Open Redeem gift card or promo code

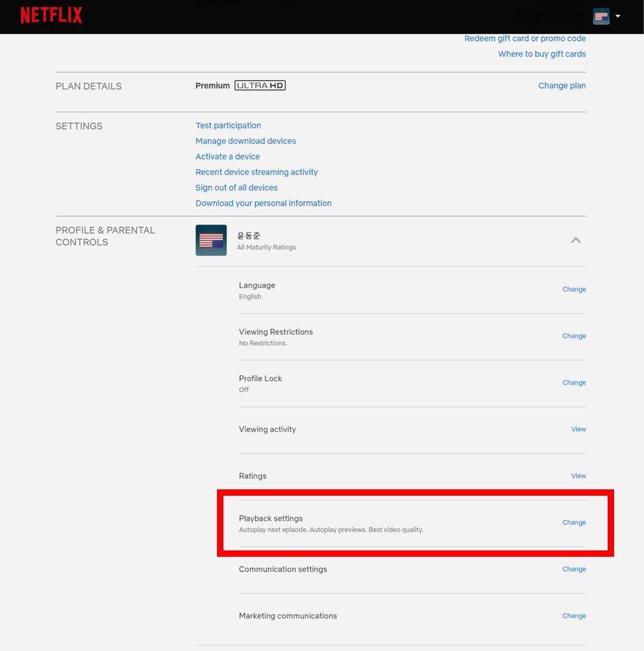(x=525, y=39)
